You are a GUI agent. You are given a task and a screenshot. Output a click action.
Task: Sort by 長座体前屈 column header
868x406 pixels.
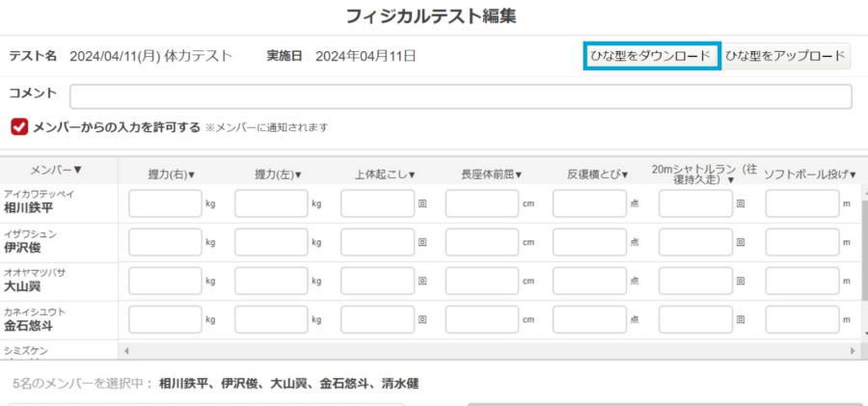(x=491, y=175)
